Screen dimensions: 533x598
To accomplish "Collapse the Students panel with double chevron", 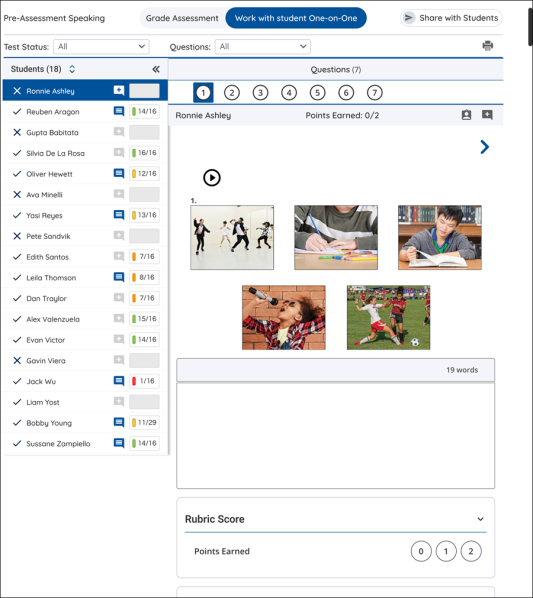I will coord(156,69).
